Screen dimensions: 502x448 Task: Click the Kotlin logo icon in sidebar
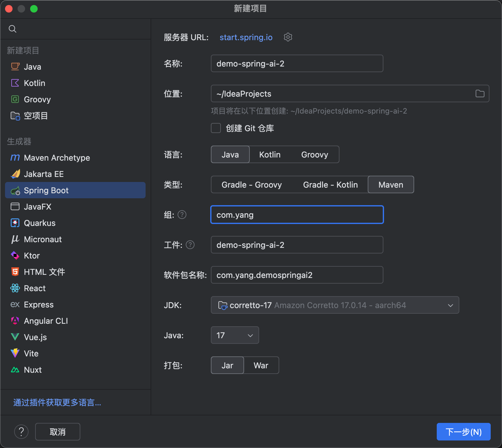(x=15, y=83)
